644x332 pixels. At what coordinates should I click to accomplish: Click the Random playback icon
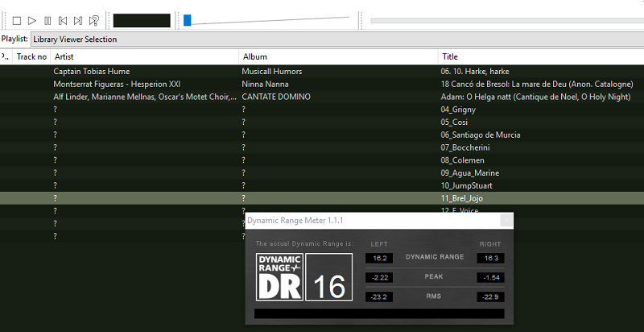pos(94,20)
